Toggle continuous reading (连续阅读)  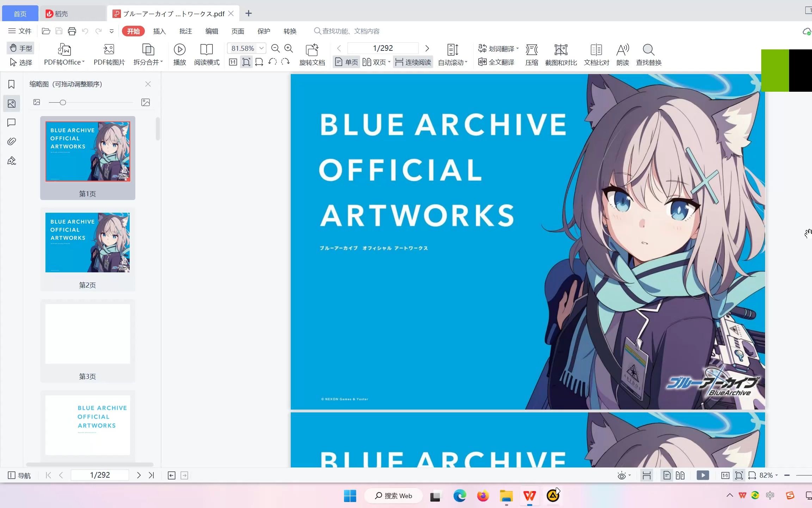click(x=413, y=62)
